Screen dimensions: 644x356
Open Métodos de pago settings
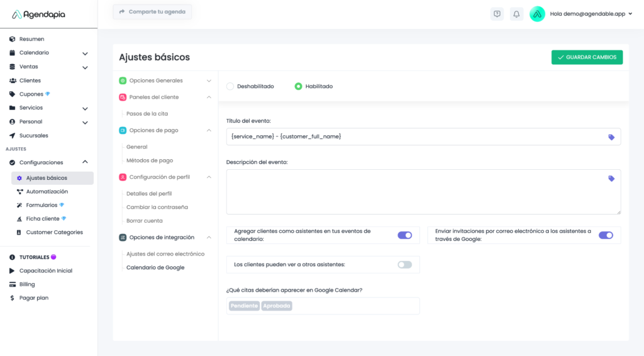[150, 160]
